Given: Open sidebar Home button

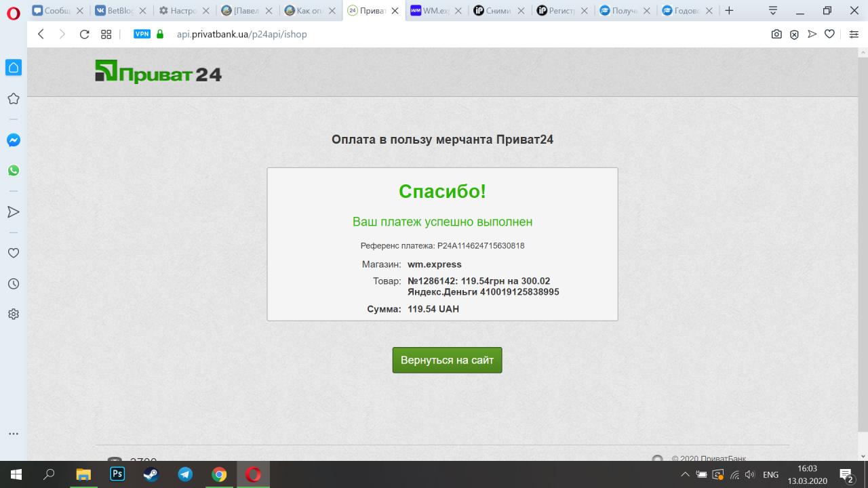Looking at the screenshot, I should coord(14,67).
